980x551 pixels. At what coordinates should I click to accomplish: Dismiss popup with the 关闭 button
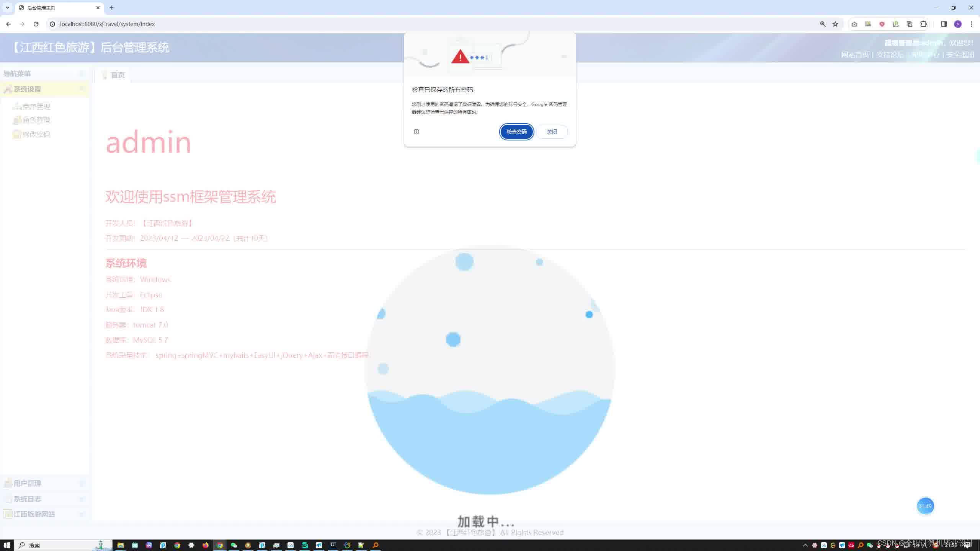552,132
